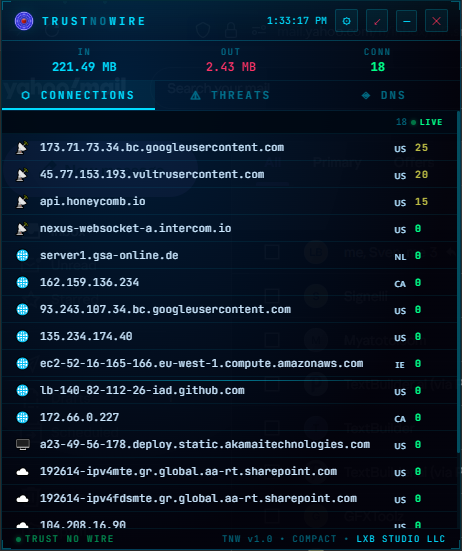
Task: Minimize the TrustNoWire window
Action: (406, 21)
